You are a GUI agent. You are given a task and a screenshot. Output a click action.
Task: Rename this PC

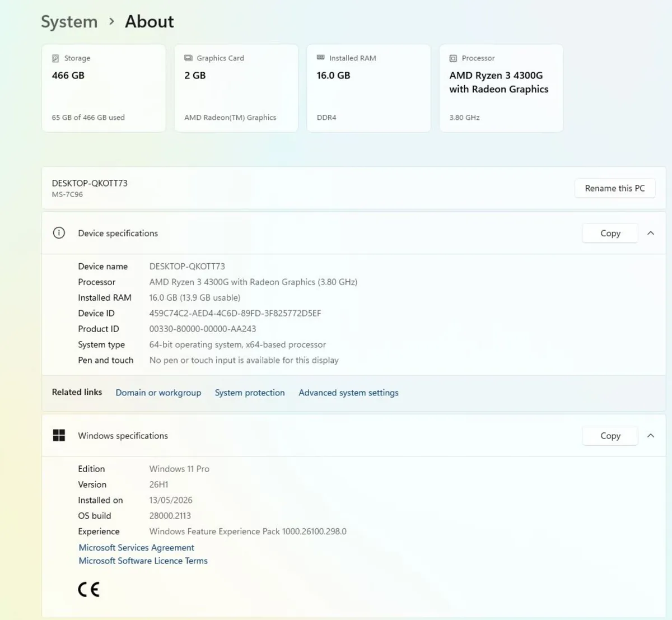click(615, 188)
